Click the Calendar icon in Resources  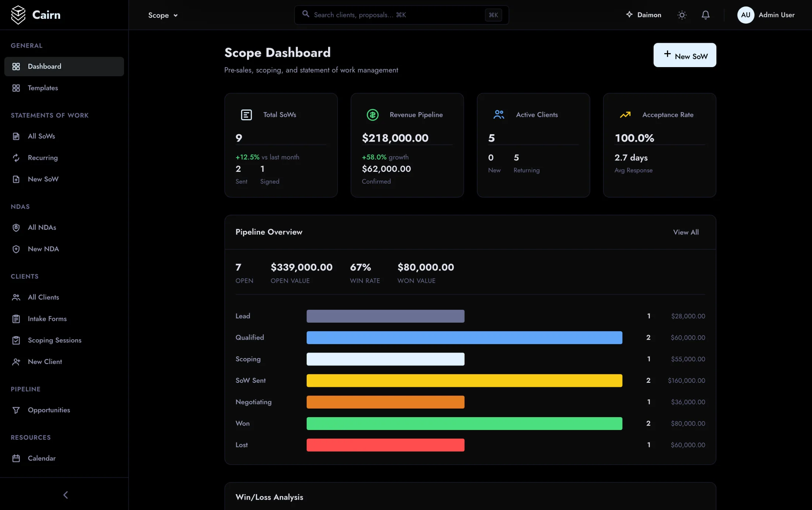16,458
